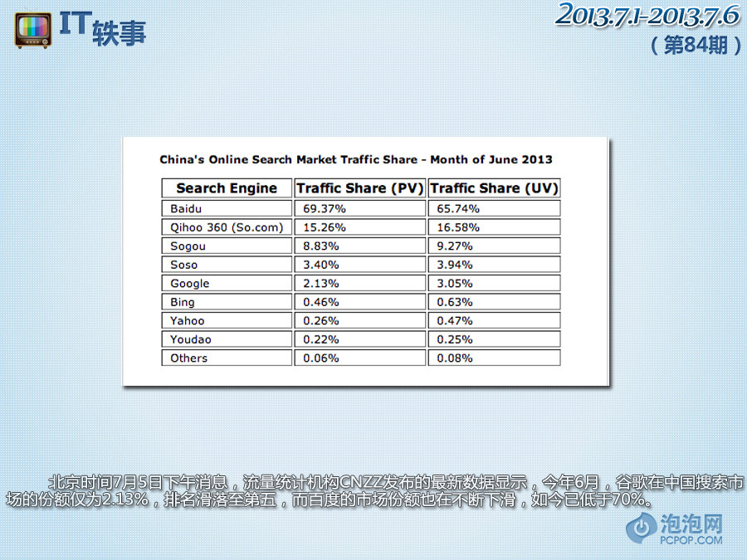Click the 0.06% PV cell
The height and width of the screenshot is (560, 747).
360,358
